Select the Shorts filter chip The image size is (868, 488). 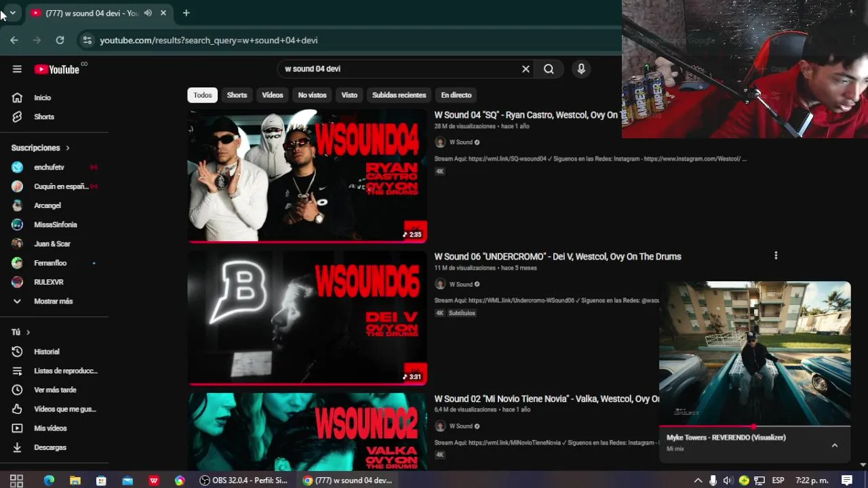coord(237,95)
